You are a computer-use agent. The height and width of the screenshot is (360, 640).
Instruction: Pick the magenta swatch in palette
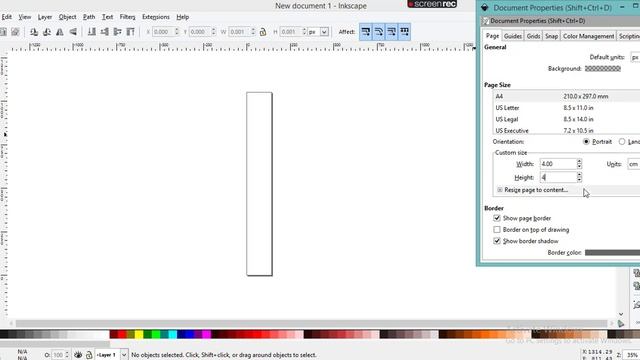click(207, 335)
